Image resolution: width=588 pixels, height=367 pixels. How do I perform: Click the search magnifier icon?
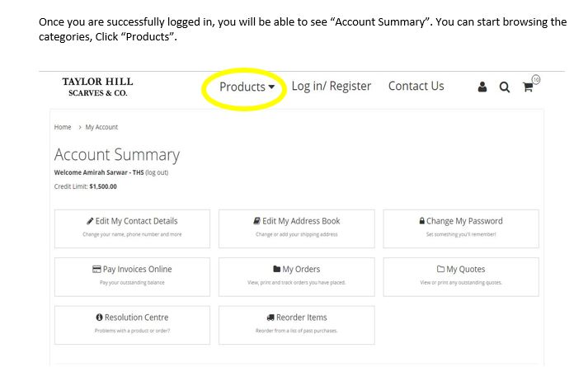click(505, 87)
